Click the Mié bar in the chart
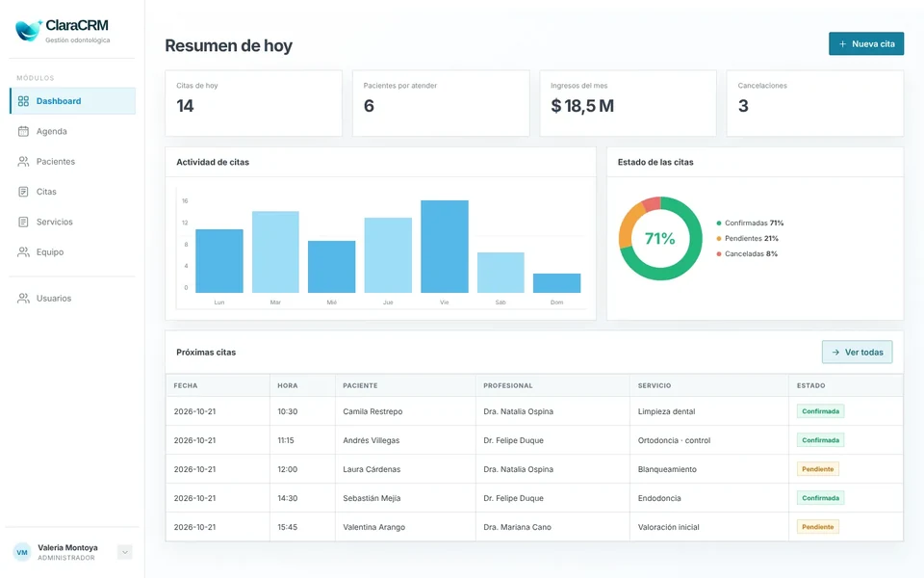 332,267
